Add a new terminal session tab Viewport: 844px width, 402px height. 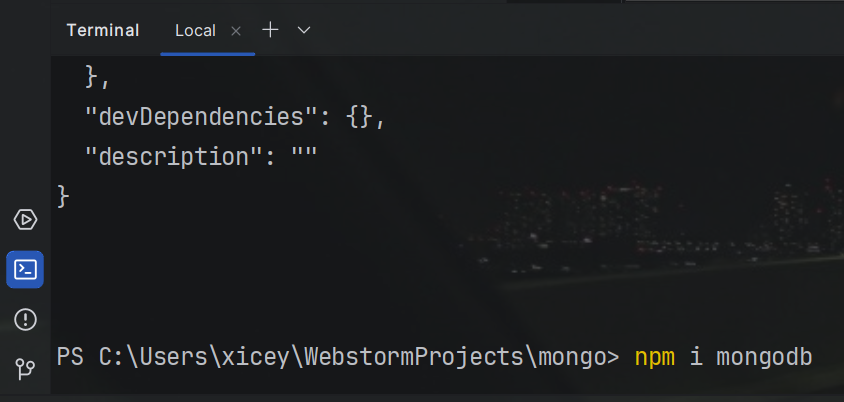point(270,30)
